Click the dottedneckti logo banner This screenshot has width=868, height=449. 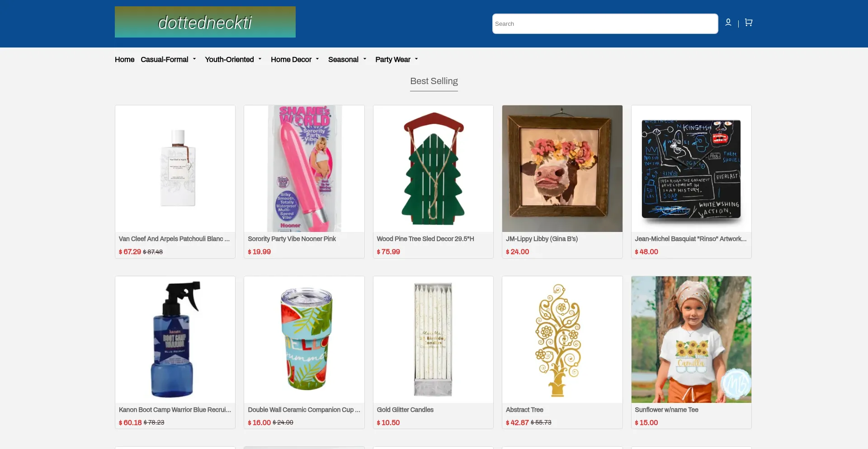pos(205,22)
